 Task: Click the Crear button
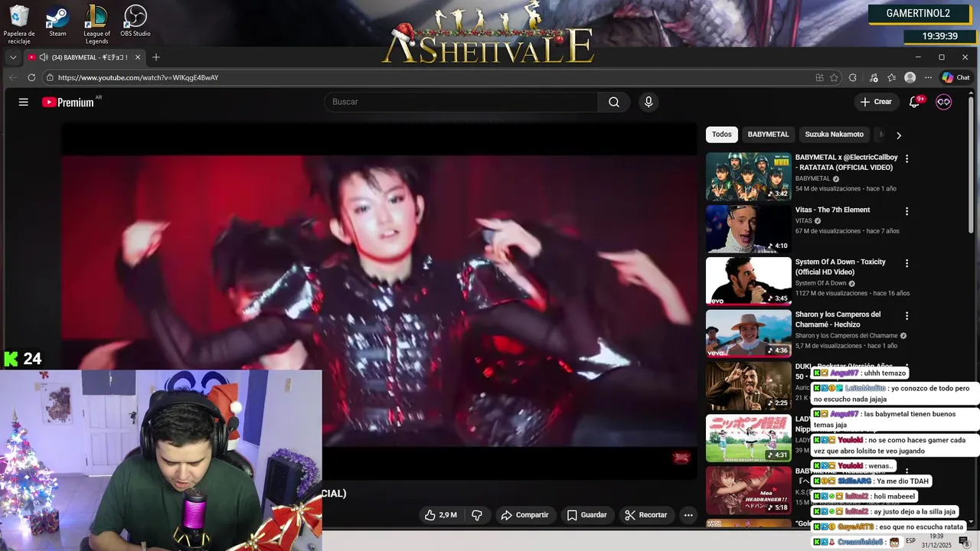[x=876, y=102]
